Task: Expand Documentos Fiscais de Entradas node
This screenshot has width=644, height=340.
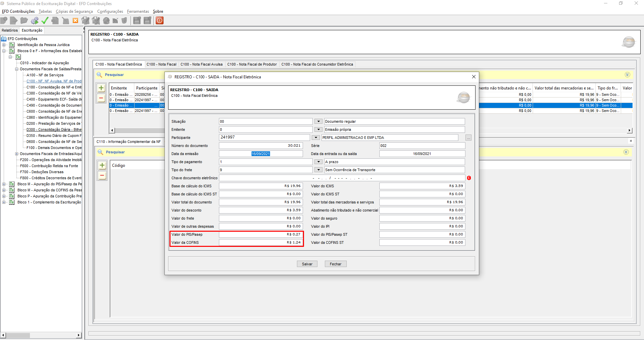Action: [16, 154]
